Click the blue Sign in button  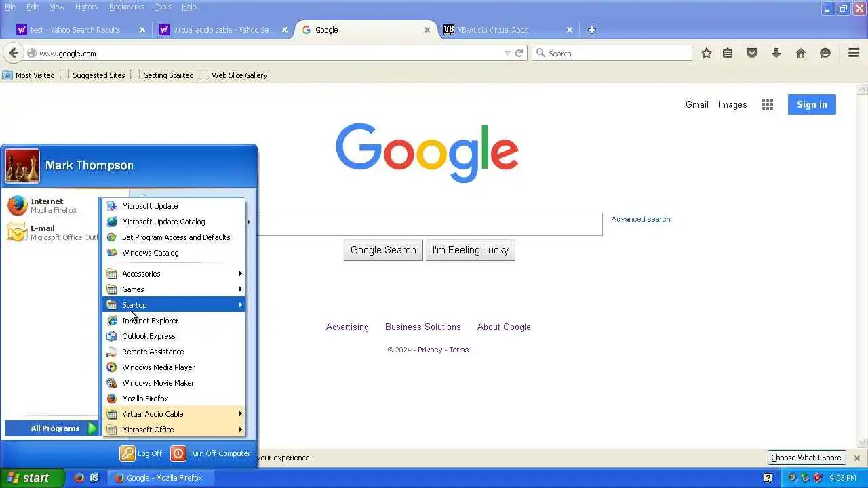pos(812,104)
